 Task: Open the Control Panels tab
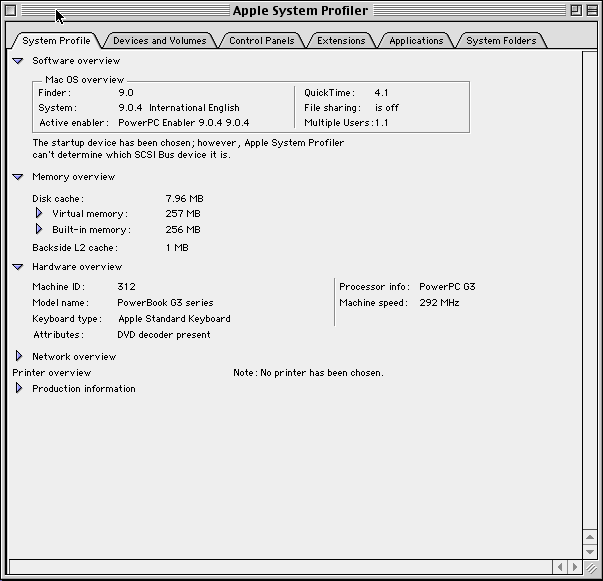262,40
